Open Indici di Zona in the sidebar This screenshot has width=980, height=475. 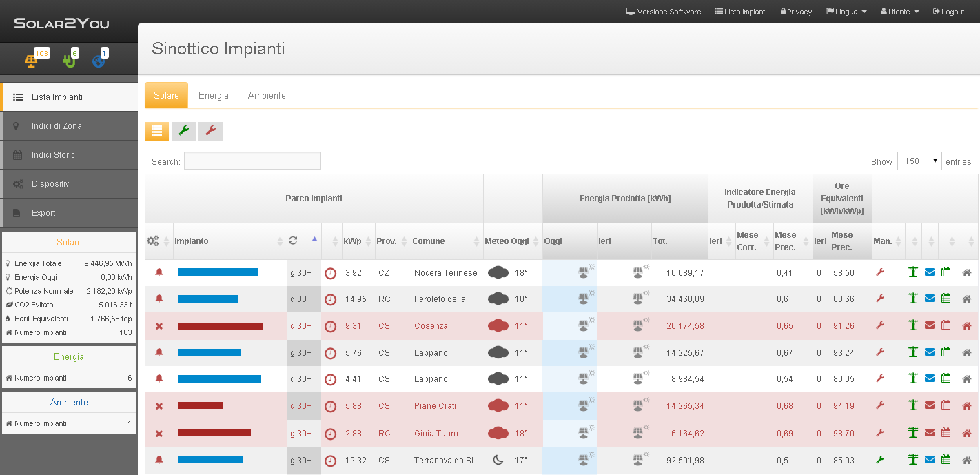69,126
